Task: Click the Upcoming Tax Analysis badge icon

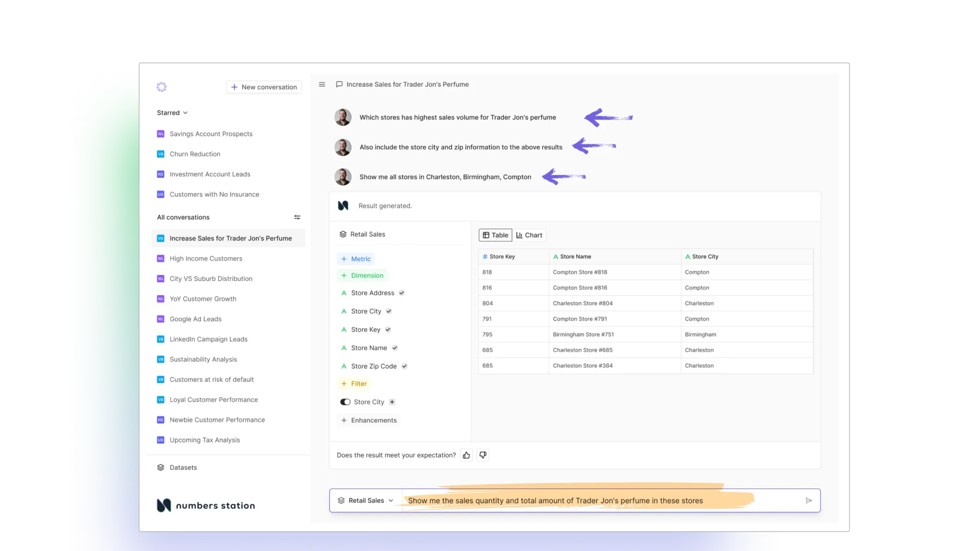Action: click(x=161, y=440)
